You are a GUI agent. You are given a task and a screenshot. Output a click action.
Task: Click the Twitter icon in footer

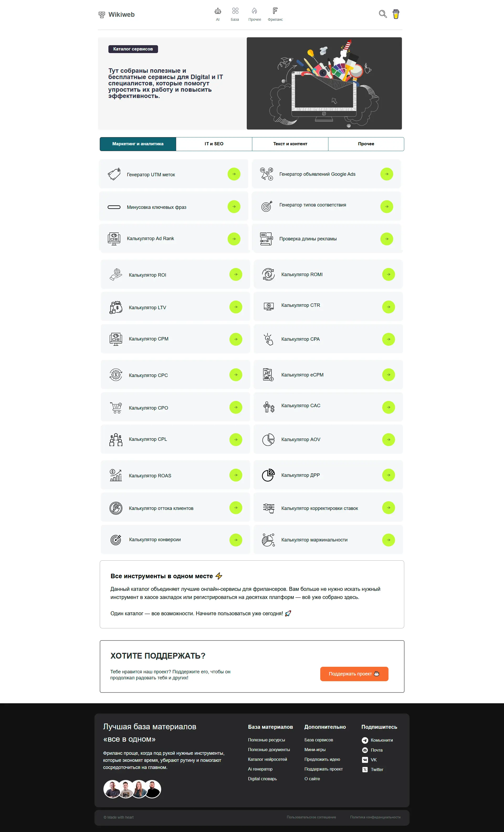coord(365,769)
